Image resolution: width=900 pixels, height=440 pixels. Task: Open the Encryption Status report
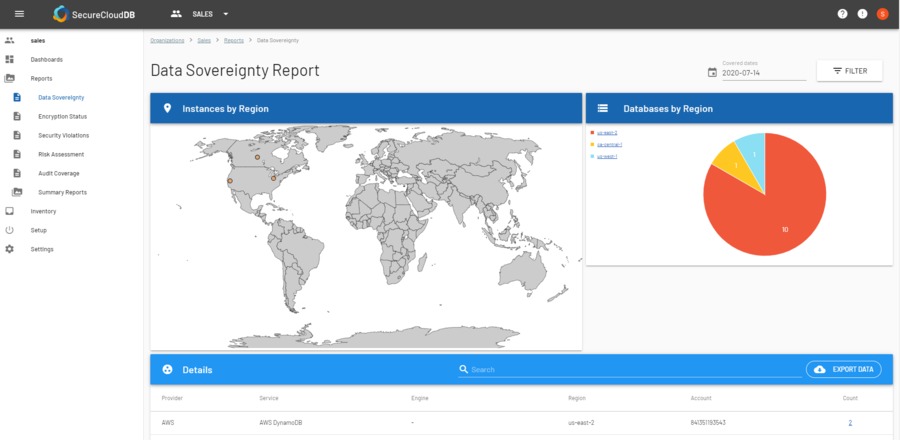(62, 116)
